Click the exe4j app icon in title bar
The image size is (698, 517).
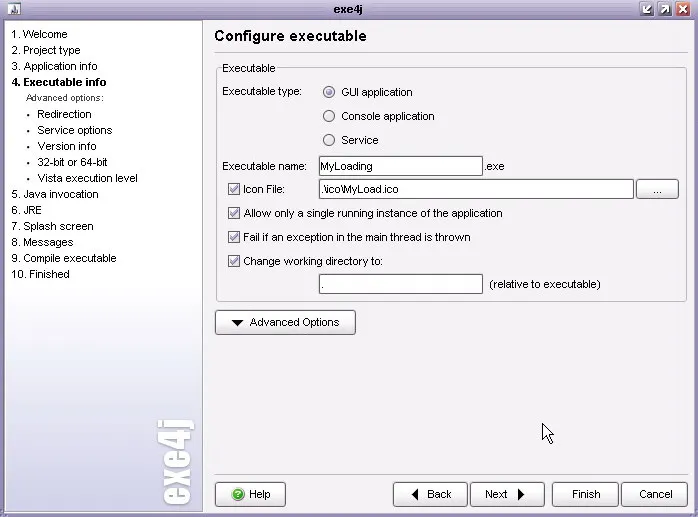tap(14, 9)
